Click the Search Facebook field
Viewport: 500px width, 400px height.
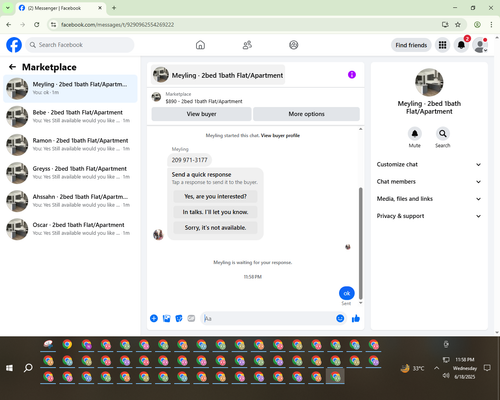tap(80, 45)
